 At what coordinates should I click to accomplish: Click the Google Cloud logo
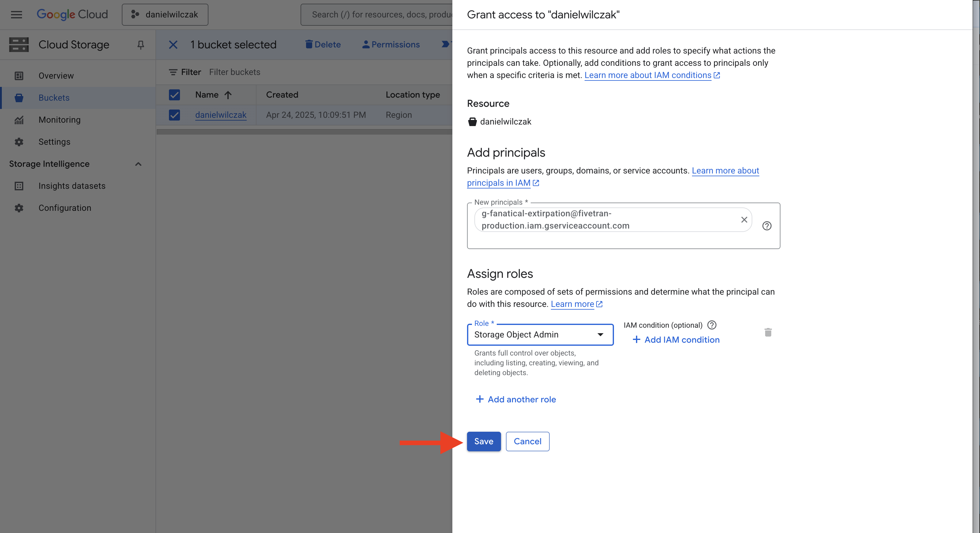click(72, 14)
